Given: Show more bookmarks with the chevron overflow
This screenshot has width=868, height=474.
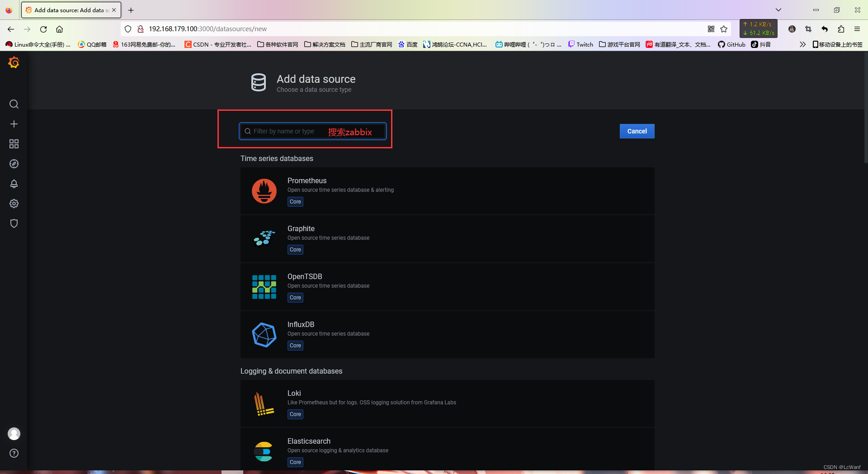Looking at the screenshot, I should 802,44.
